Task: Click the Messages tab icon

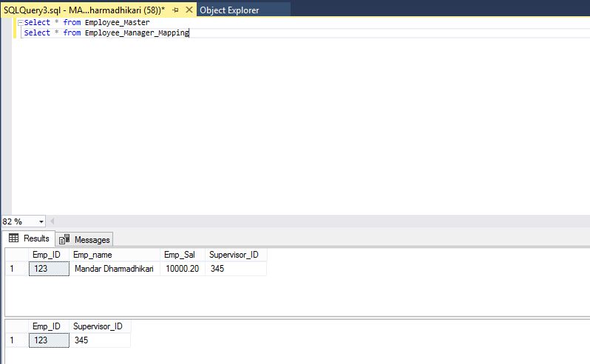Action: pos(64,239)
